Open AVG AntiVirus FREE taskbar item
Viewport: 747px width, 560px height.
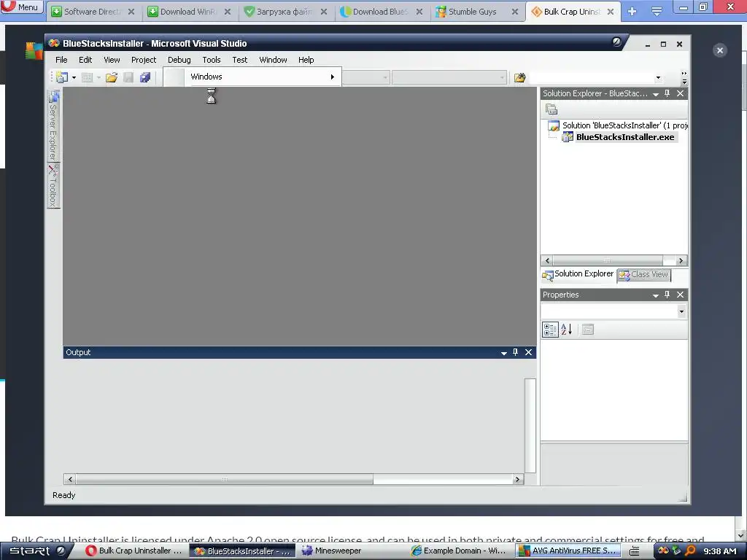point(568,551)
